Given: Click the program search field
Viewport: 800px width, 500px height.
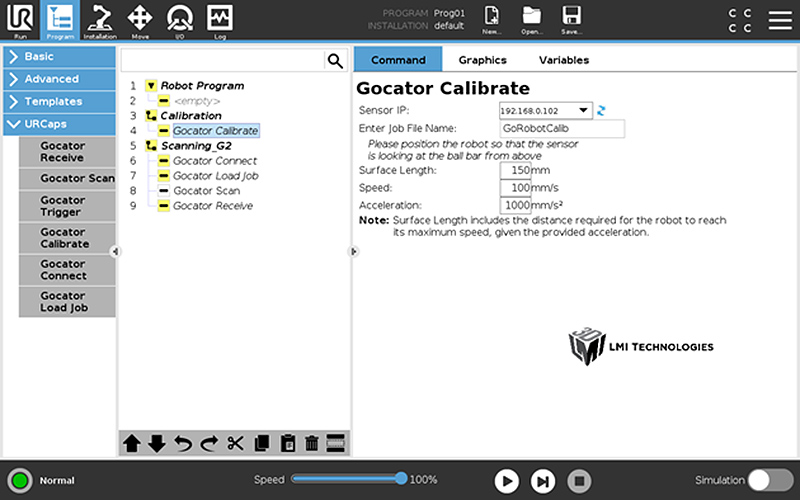Looking at the screenshot, I should 222,61.
